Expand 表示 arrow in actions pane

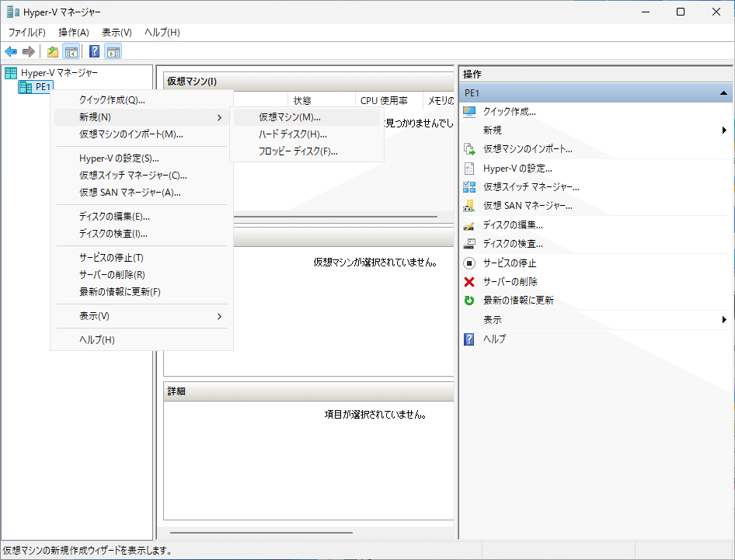point(724,319)
